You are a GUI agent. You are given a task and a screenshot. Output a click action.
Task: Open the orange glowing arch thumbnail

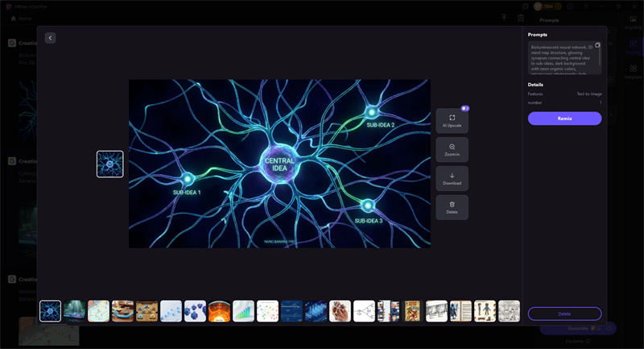[x=219, y=311]
